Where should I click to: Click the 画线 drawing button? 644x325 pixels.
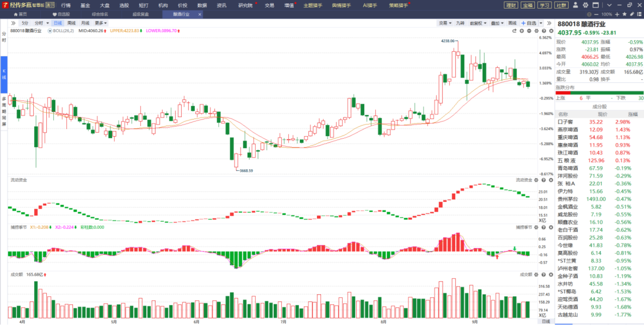[512, 23]
